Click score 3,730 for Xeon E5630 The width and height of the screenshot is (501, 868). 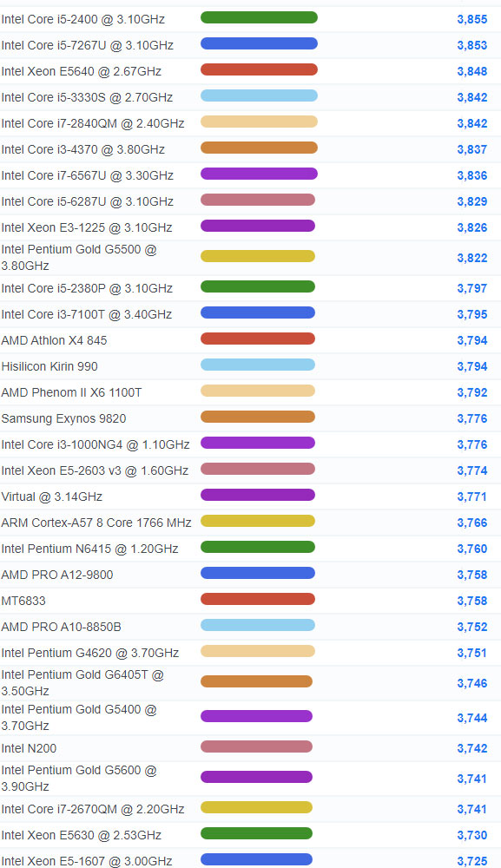pyautogui.click(x=472, y=835)
